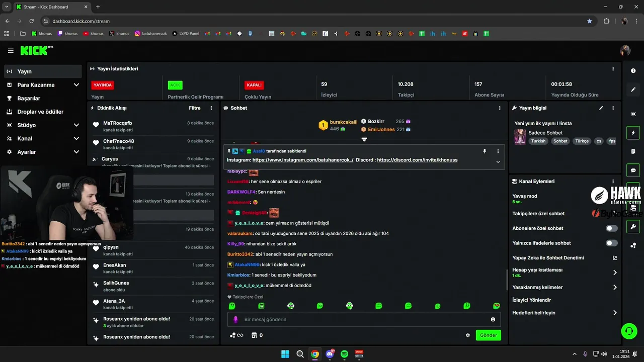Screen dimensions: 644x362
Task: Click the MaTRocqsfb follow event row
Action: tap(153, 126)
